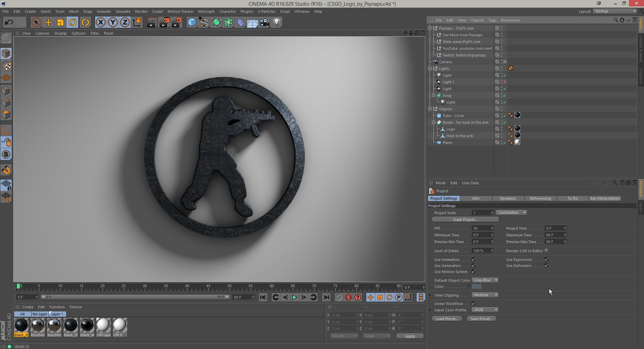Collapse the Lights group in Object Manager
The height and width of the screenshot is (349, 644).
coord(430,69)
